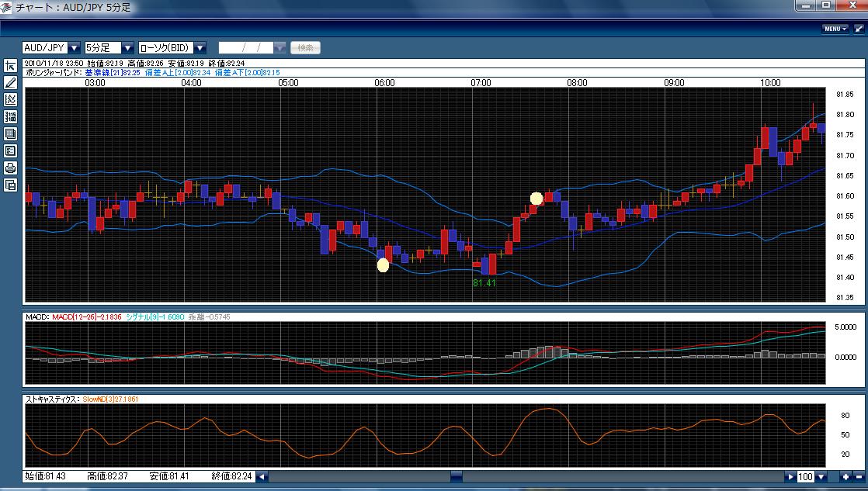The width and height of the screenshot is (868, 491).
Task: Click the Slow%D[3]27.1861 stochastics label
Action: tap(111, 399)
